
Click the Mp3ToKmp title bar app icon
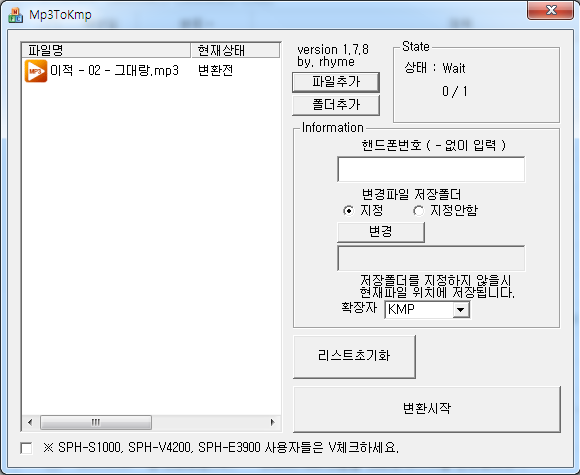tap(15, 15)
